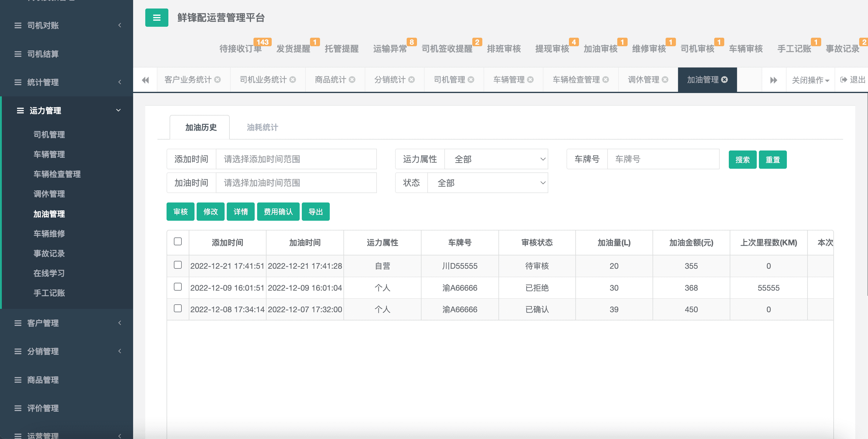Click the 司机对账 menu list icon
Screen dimensions: 868x439
18,26
